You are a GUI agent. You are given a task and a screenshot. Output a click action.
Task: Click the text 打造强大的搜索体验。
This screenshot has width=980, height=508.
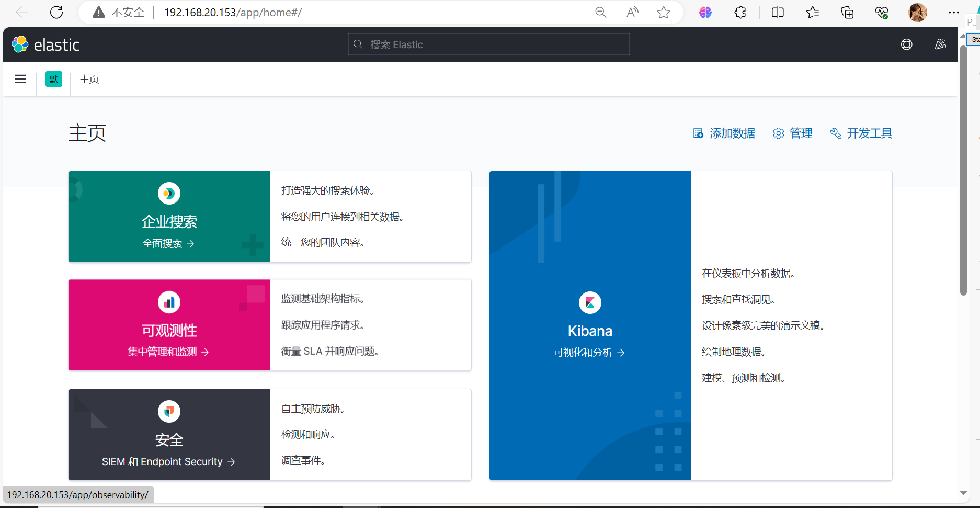pos(328,191)
